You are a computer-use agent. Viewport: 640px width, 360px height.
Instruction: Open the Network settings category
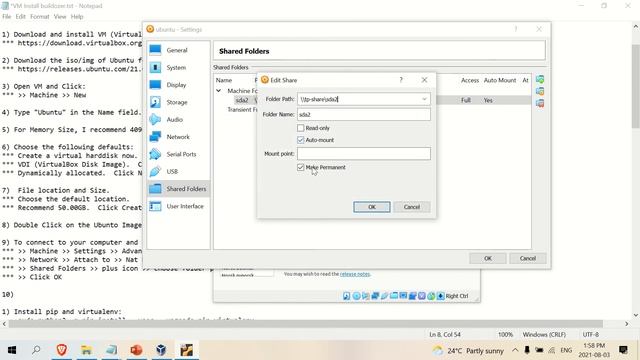[178, 137]
